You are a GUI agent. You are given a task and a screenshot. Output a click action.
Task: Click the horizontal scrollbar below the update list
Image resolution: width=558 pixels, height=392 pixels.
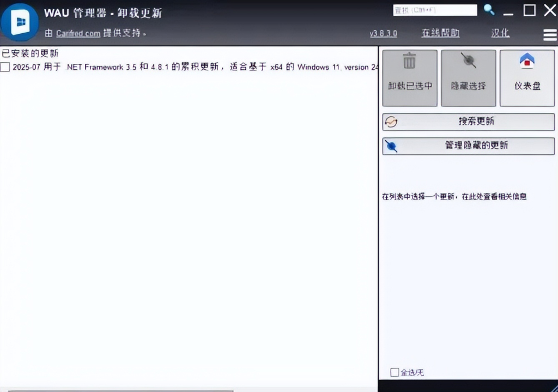click(120, 390)
